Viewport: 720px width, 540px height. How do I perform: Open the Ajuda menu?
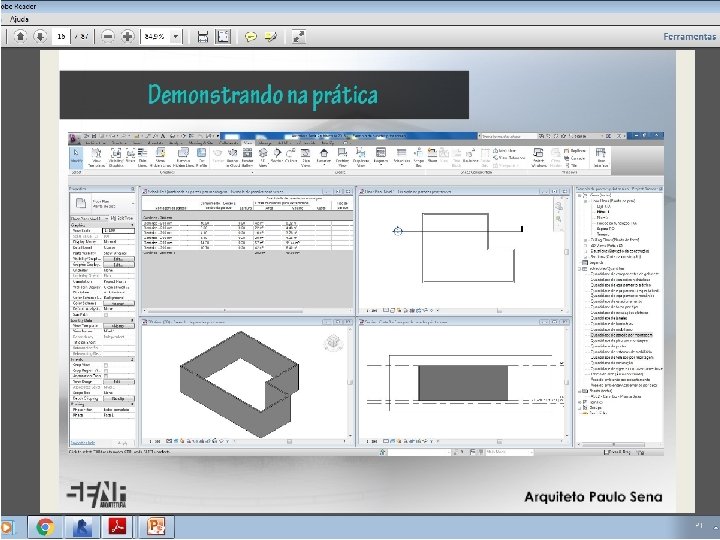(x=19, y=19)
